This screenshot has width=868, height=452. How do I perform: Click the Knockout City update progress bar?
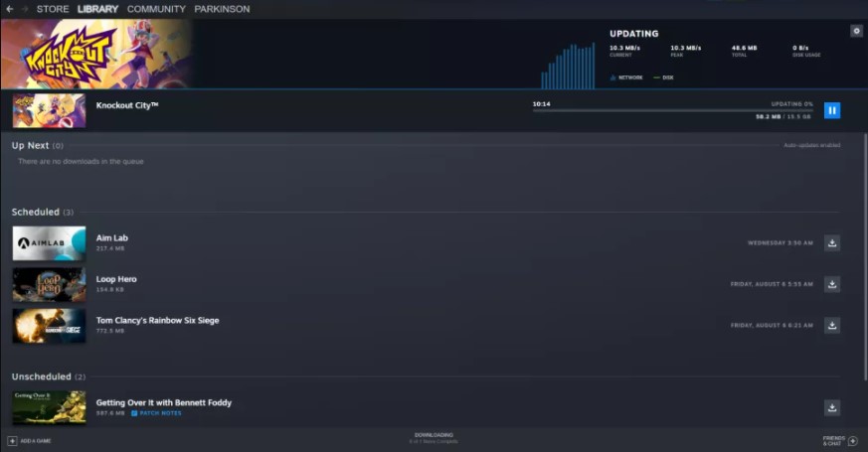[x=672, y=110]
